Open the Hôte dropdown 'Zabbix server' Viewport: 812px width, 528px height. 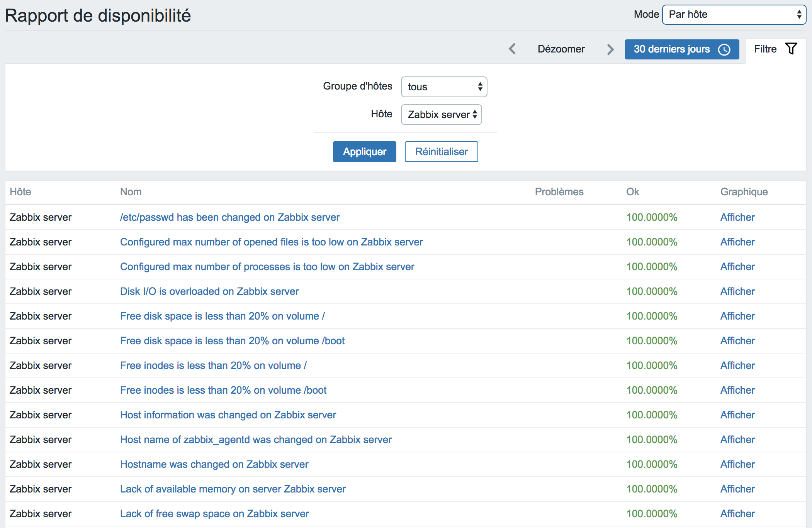point(441,115)
